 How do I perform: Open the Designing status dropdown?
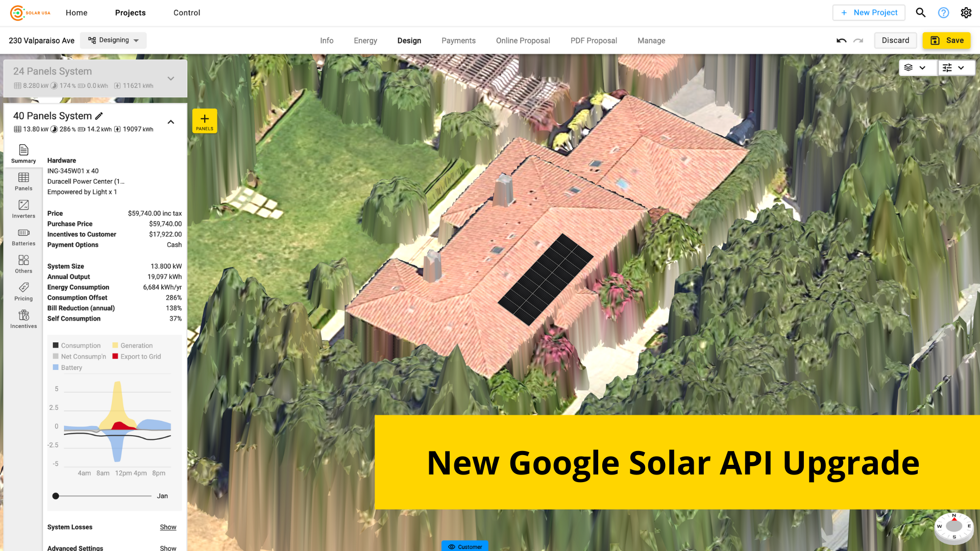point(113,40)
